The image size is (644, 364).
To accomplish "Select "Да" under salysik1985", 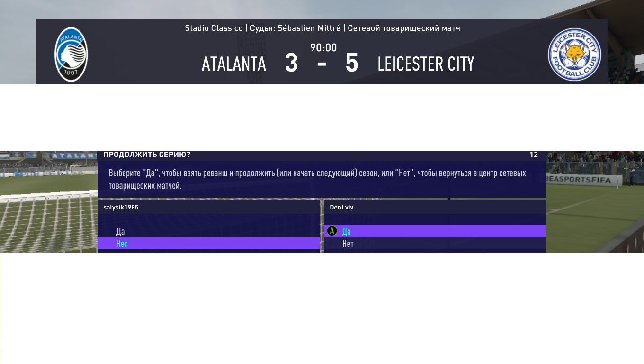I will pyautogui.click(x=121, y=231).
